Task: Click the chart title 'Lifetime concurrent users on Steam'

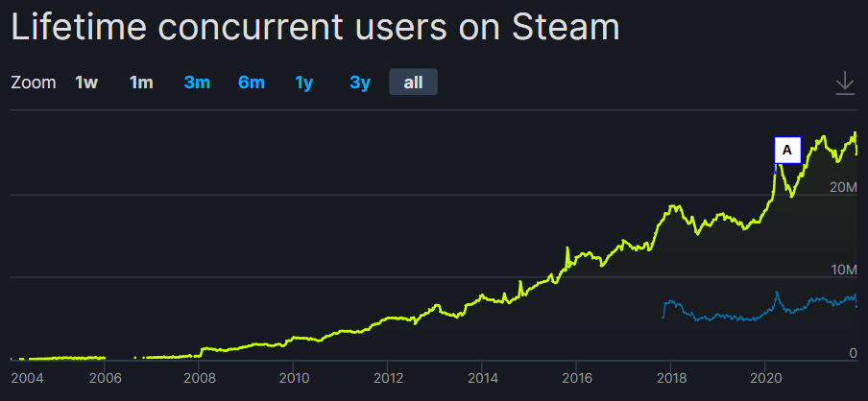Action: click(315, 27)
